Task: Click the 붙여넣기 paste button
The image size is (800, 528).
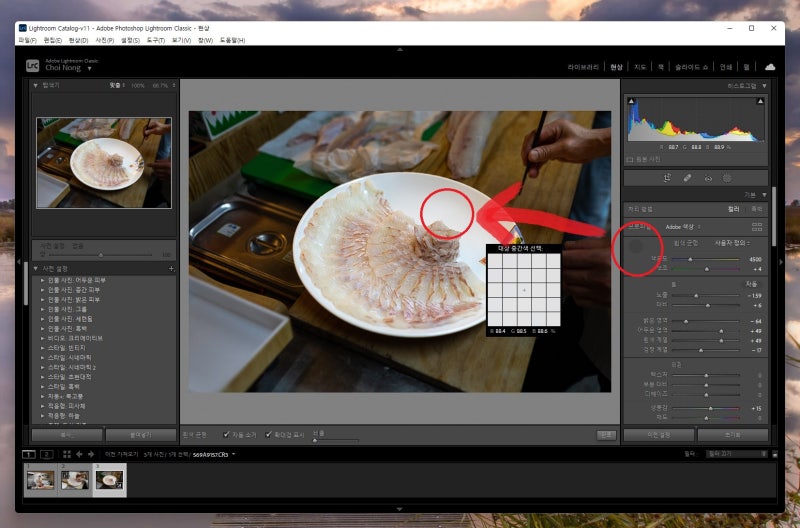Action: (141, 435)
